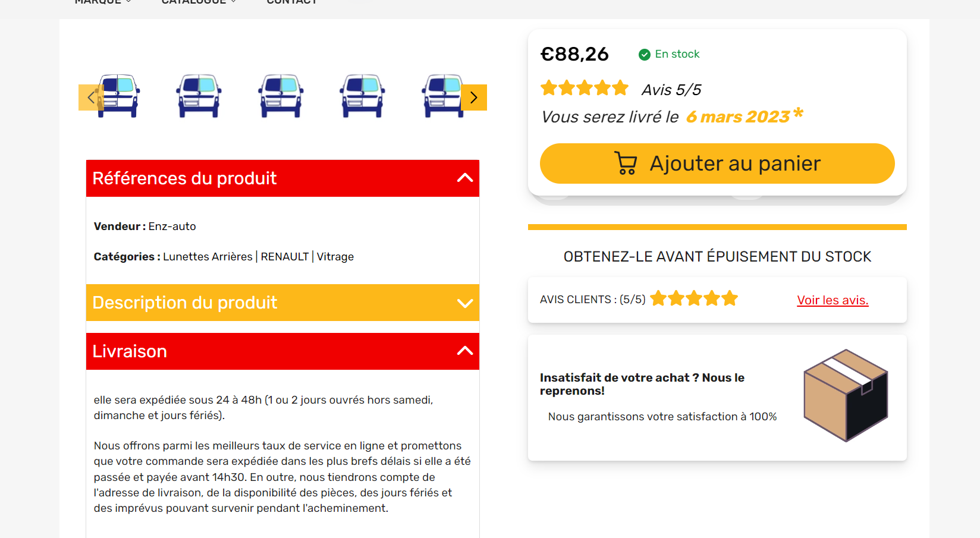Viewport: 980px width, 538px height.
Task: Open the MARQUE menu
Action: tap(103, 2)
